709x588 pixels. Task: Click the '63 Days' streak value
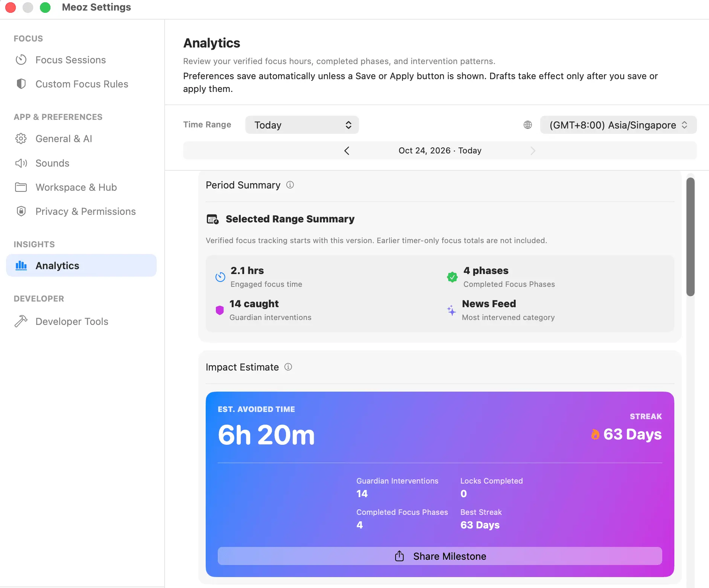pyautogui.click(x=633, y=434)
